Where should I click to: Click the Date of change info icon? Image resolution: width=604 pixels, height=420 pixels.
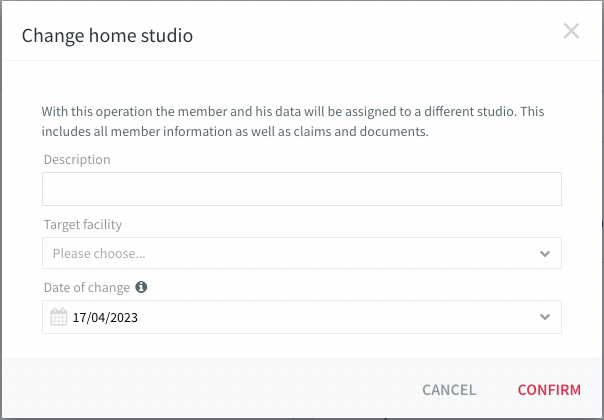pyautogui.click(x=141, y=287)
